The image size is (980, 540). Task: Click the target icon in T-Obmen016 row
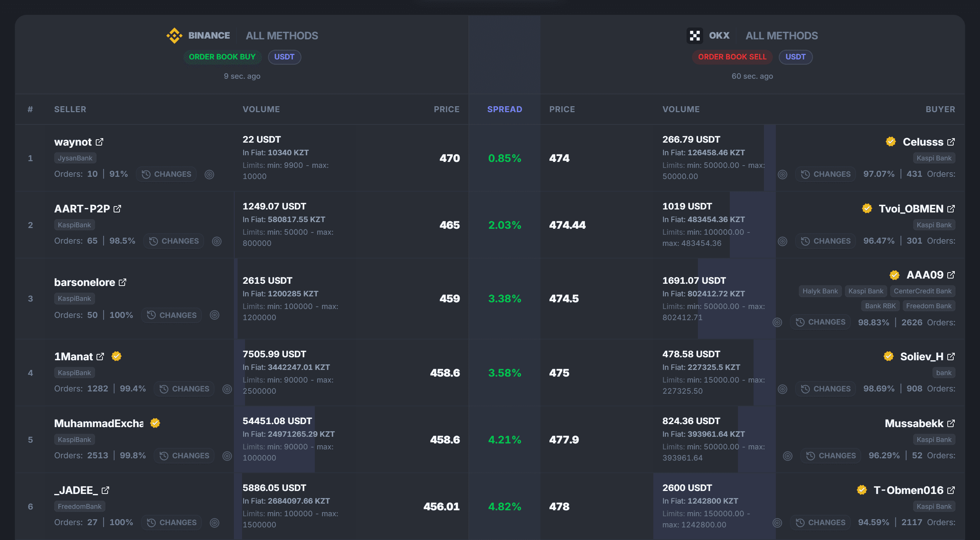(x=777, y=523)
